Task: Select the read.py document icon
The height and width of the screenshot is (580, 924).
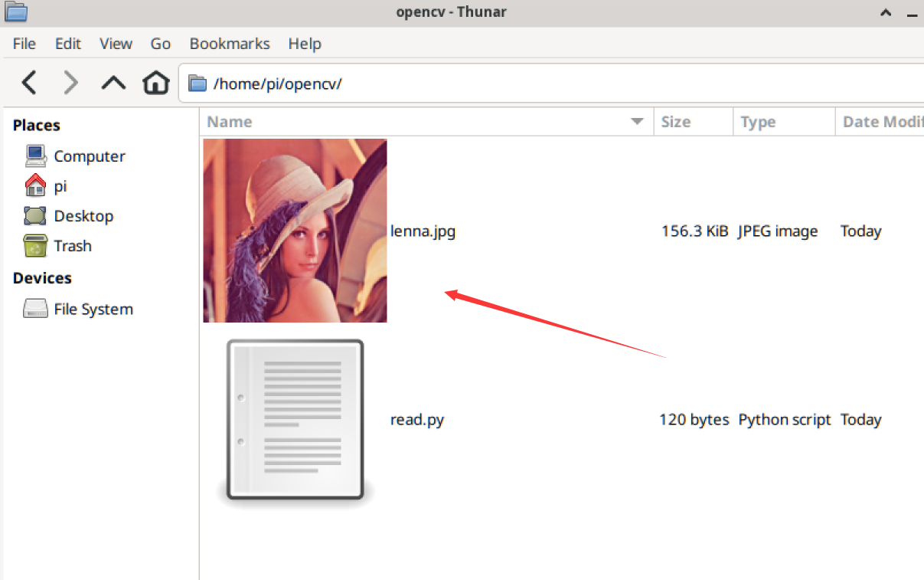Action: (295, 424)
